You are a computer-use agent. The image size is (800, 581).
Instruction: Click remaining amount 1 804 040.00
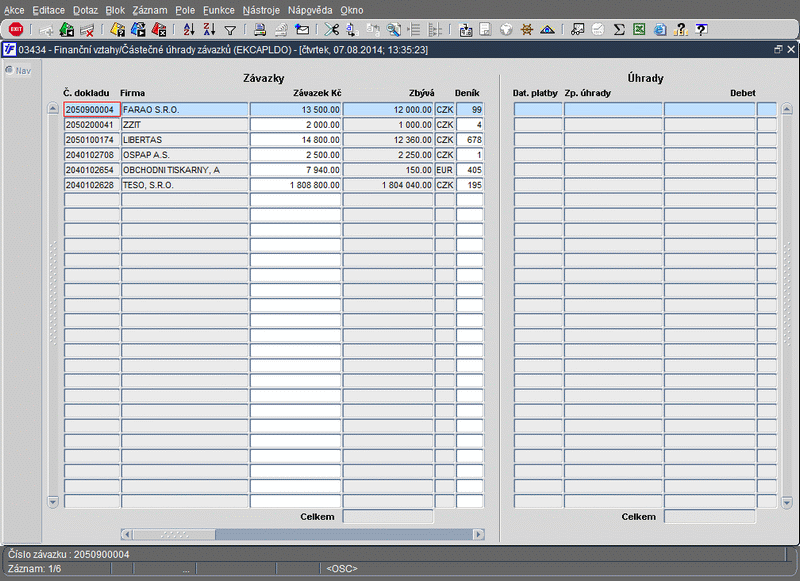tap(388, 185)
